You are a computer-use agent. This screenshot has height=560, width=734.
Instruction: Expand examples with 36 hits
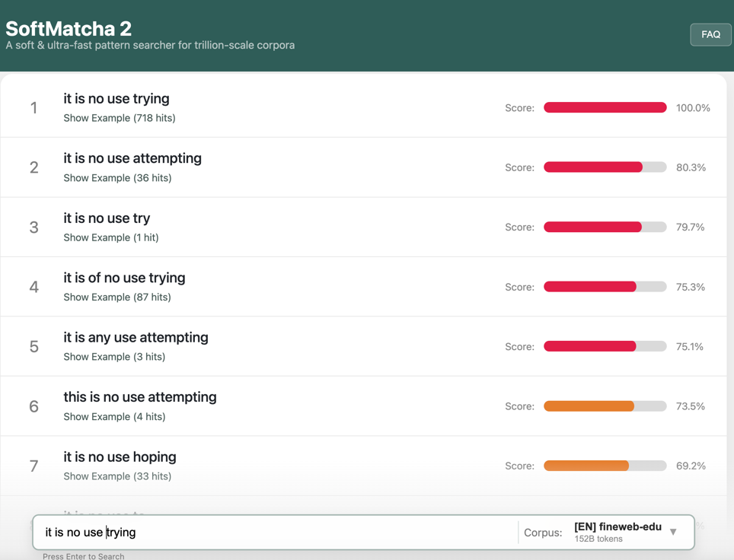(117, 178)
